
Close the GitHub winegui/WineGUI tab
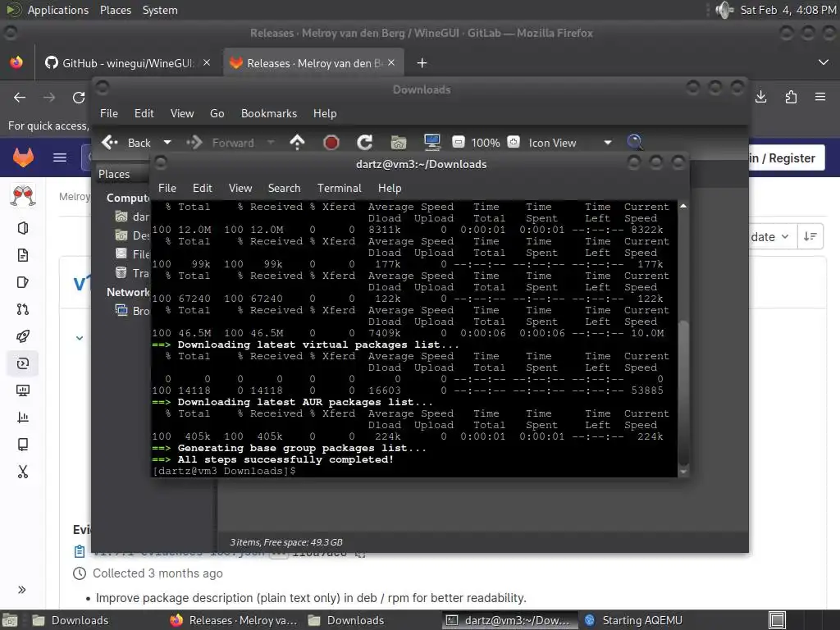(206, 62)
